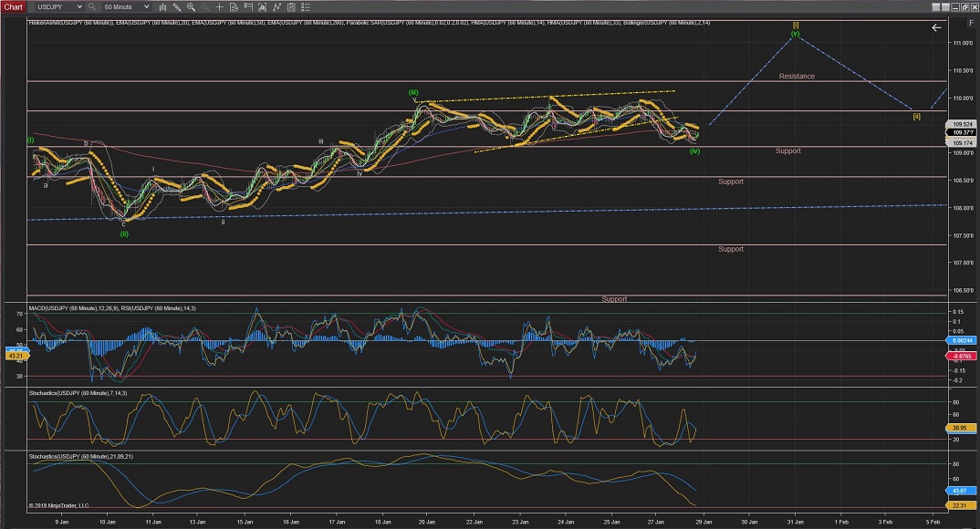The height and width of the screenshot is (529, 980).
Task: Open the list view toolbar icon
Action: click(x=305, y=7)
